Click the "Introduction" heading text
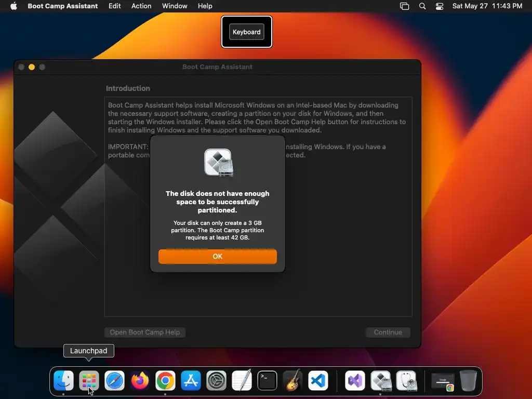Screen dimensions: 532x399 pos(128,88)
